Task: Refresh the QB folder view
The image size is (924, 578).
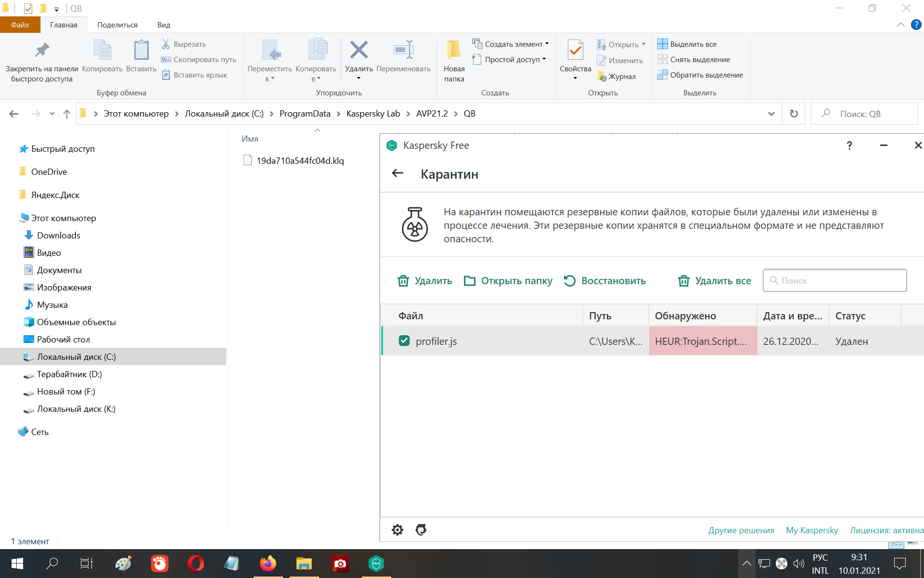Action: [x=794, y=114]
